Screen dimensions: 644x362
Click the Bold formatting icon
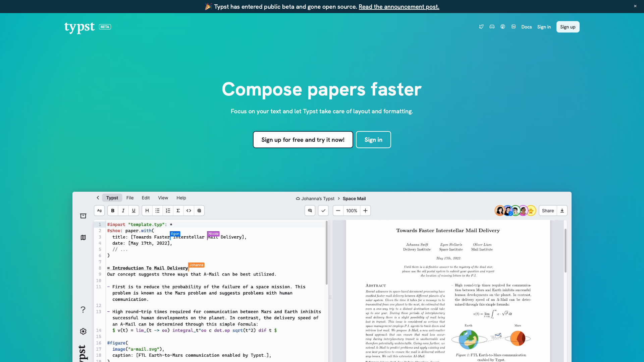click(113, 210)
